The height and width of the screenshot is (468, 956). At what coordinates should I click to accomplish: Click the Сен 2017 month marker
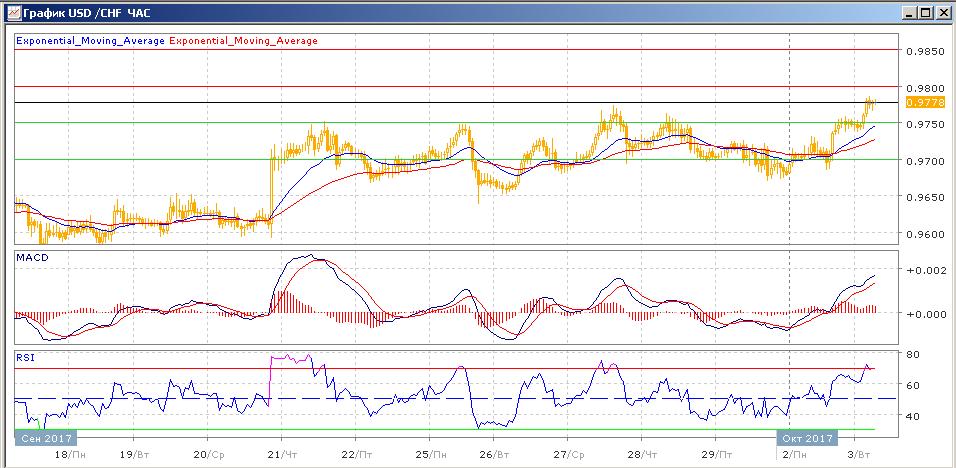(x=45, y=437)
